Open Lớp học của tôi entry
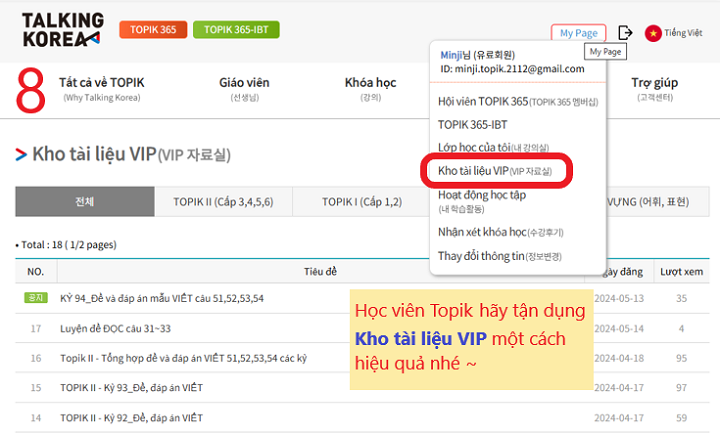Screen dimensions: 720x434 click(493, 147)
